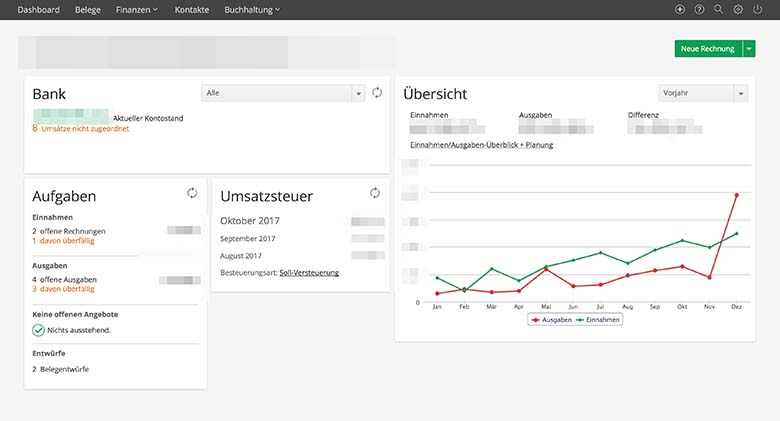
Task: Click the Neue Rechnung button
Action: (x=708, y=49)
